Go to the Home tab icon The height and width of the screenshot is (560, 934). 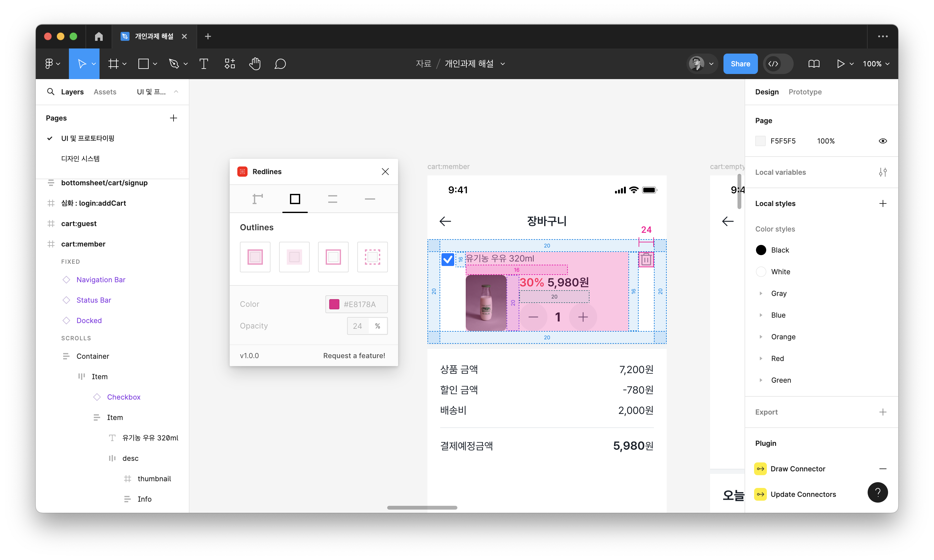point(99,36)
